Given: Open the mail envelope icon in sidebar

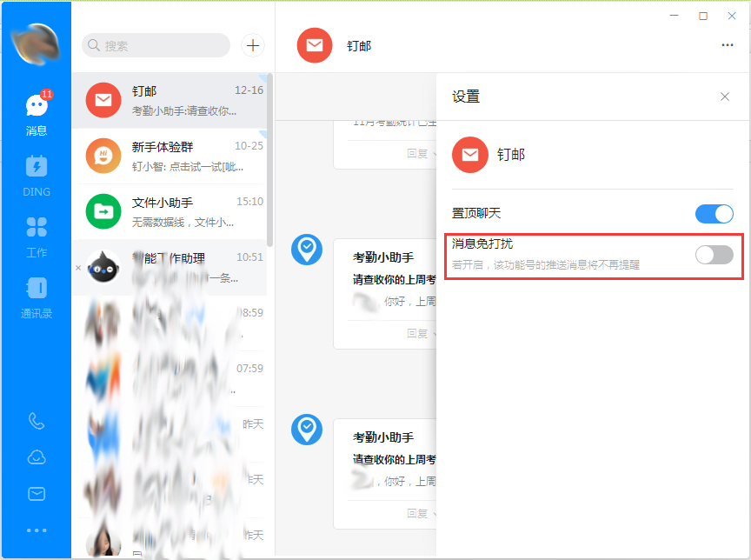Looking at the screenshot, I should (36, 493).
